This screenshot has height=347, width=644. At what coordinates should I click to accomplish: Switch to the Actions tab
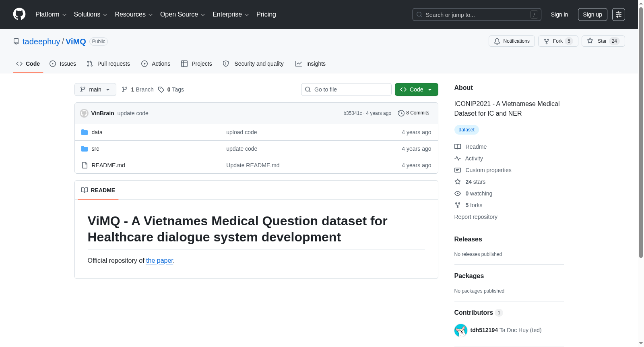pos(156,64)
